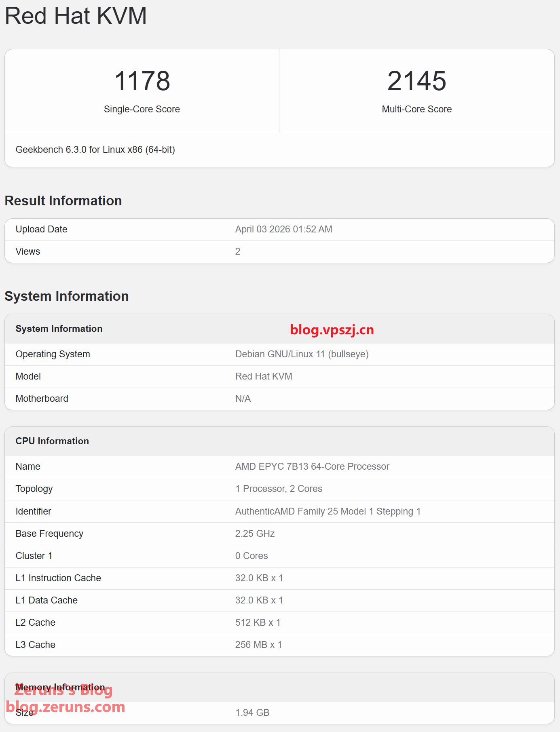Click the L2 Cache value 512 KB
The width and height of the screenshot is (560, 732).
click(x=258, y=622)
